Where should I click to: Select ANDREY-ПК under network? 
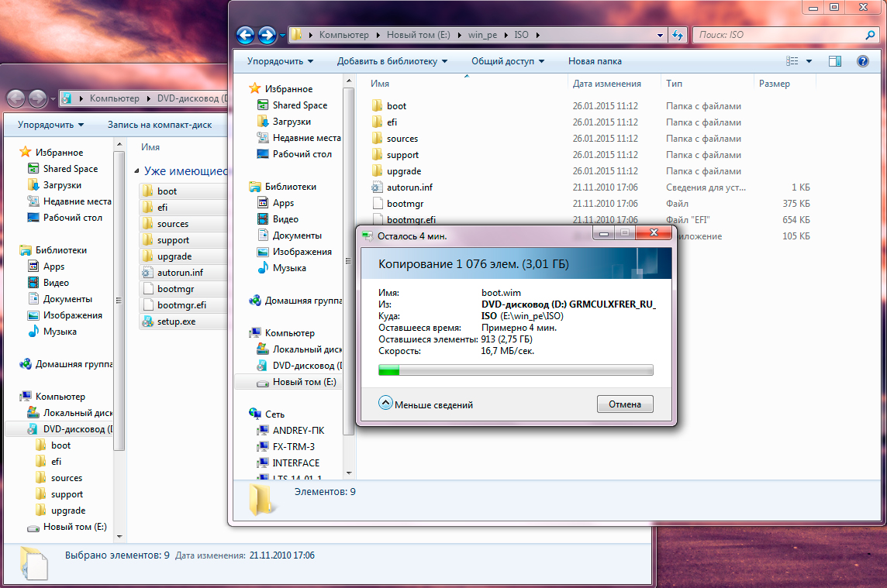[x=298, y=431]
